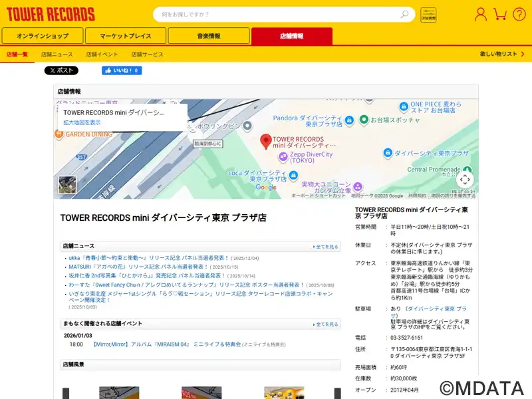Open the Mirror,Mirror MIRAISM 04 event link

[167, 344]
